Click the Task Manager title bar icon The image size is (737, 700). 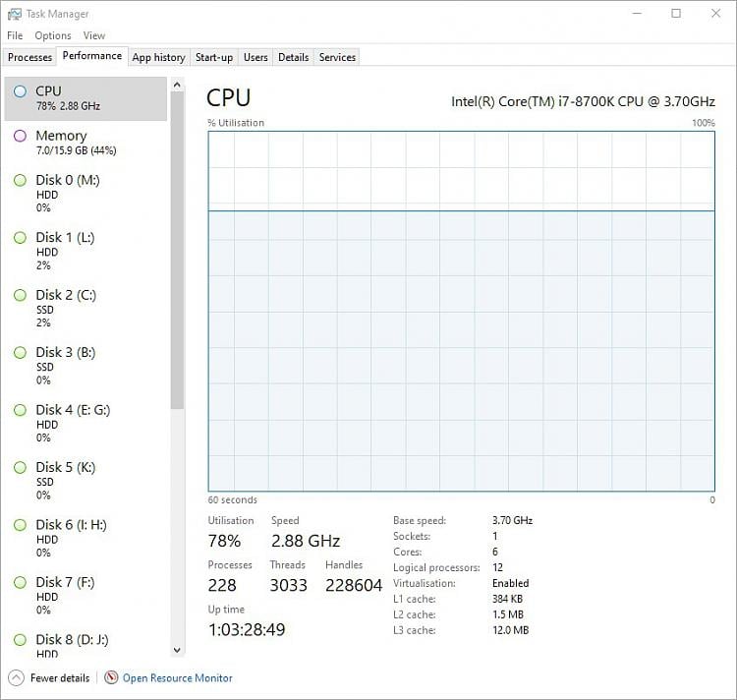pos(14,14)
